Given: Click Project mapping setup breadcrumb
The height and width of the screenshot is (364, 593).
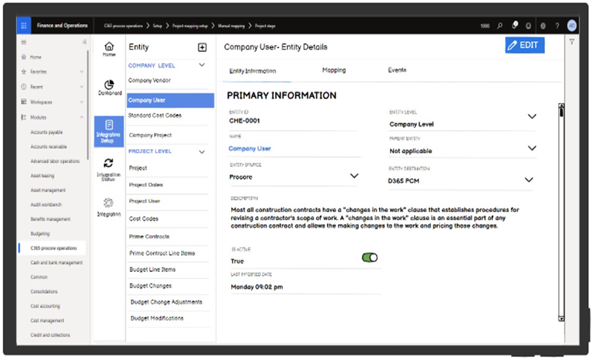Looking at the screenshot, I should [190, 26].
